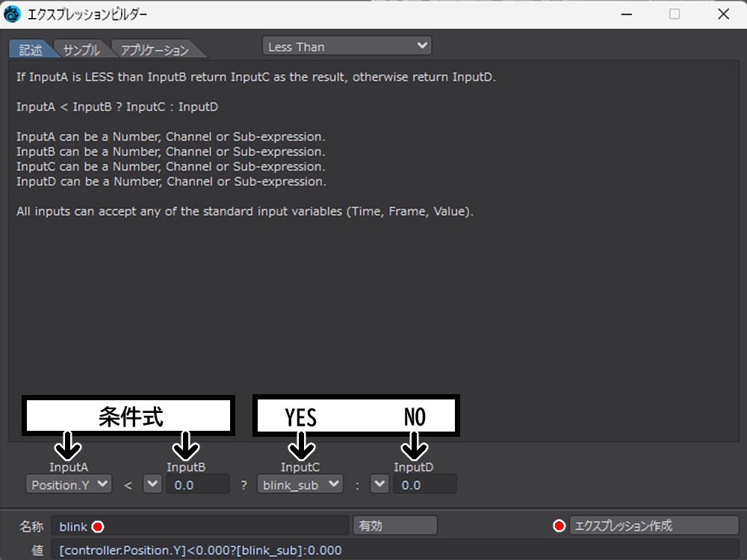This screenshot has height=560, width=747.
Task: Expand the InputD type dropdown arrow
Action: (x=379, y=485)
